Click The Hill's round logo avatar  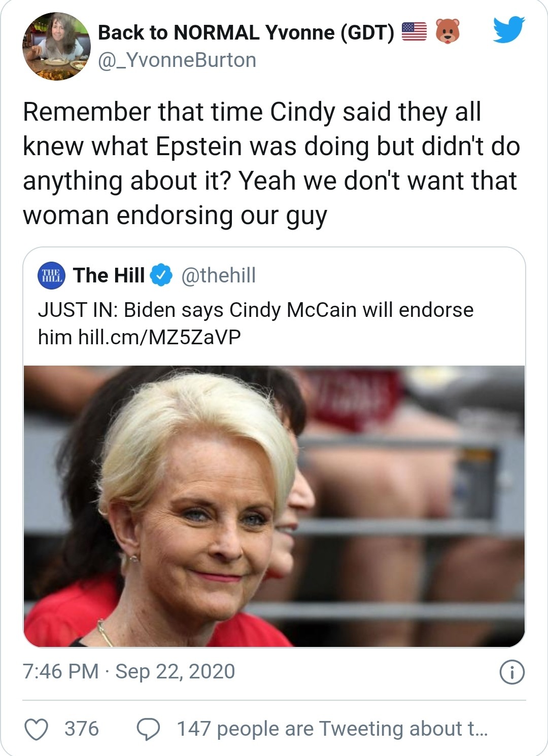click(51, 276)
